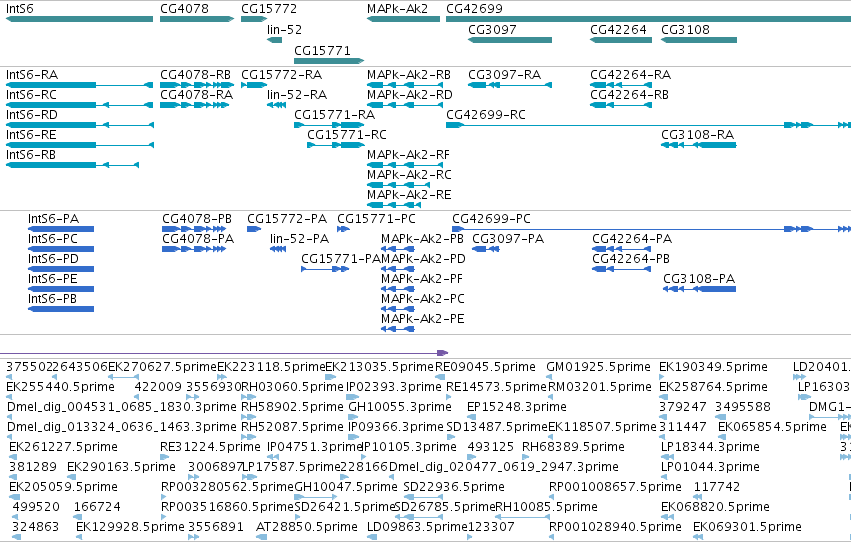Select protein CG42264-PB
Viewport: 851px width, 542px height.
coord(621,269)
